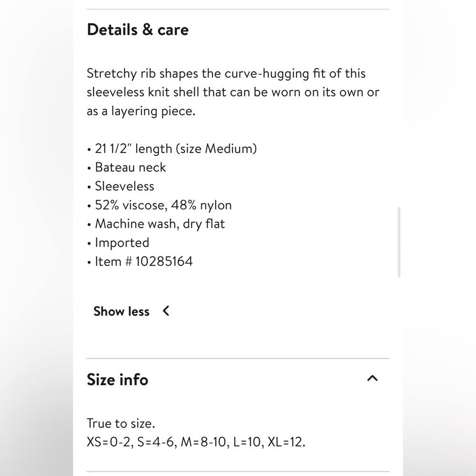476x476 pixels.
Task: Click the Sleeveless bullet item
Action: pyautogui.click(x=124, y=186)
